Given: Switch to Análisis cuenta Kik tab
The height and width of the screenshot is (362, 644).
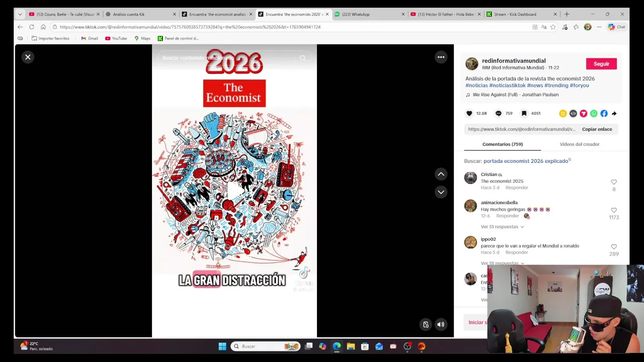Looking at the screenshot, I should point(141,14).
